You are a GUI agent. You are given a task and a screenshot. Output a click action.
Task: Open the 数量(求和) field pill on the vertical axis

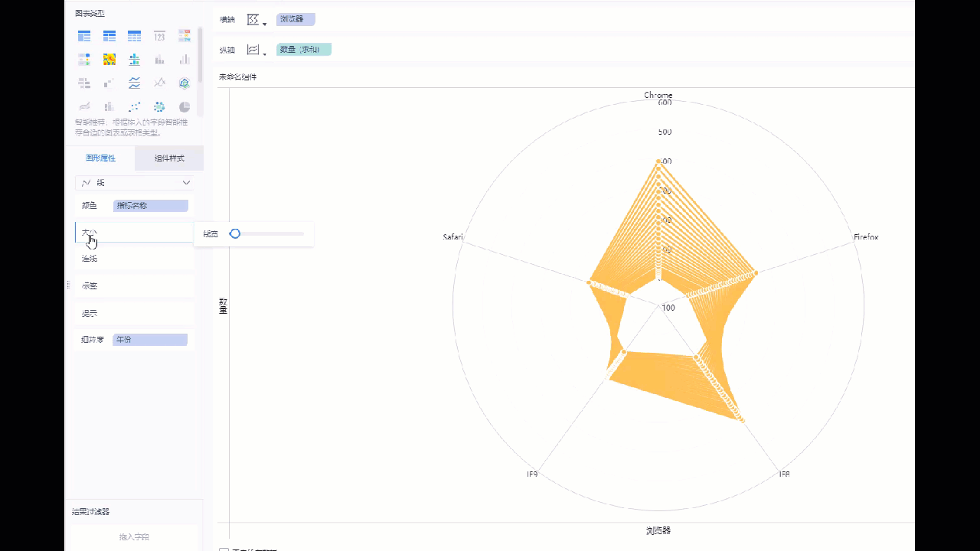pos(304,50)
